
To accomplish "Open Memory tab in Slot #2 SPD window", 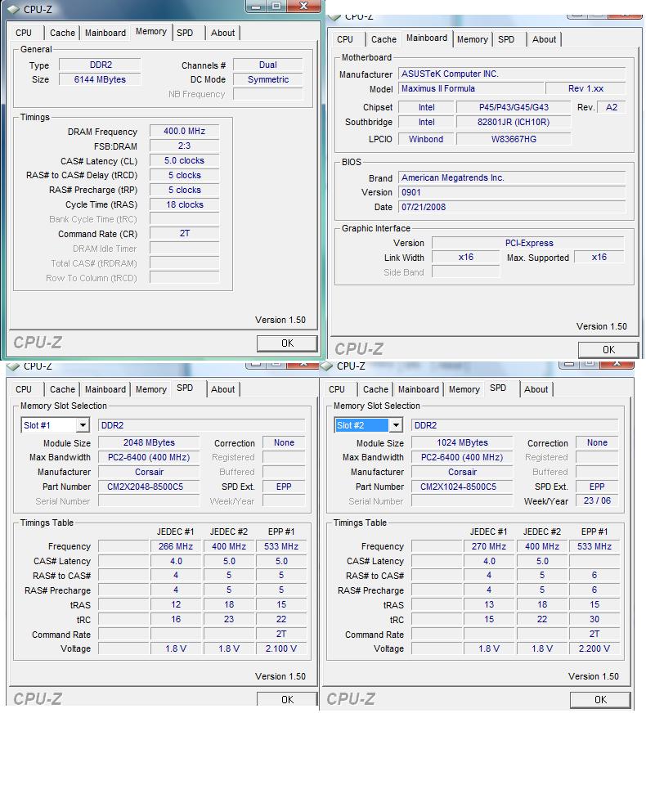I will tap(464, 389).
